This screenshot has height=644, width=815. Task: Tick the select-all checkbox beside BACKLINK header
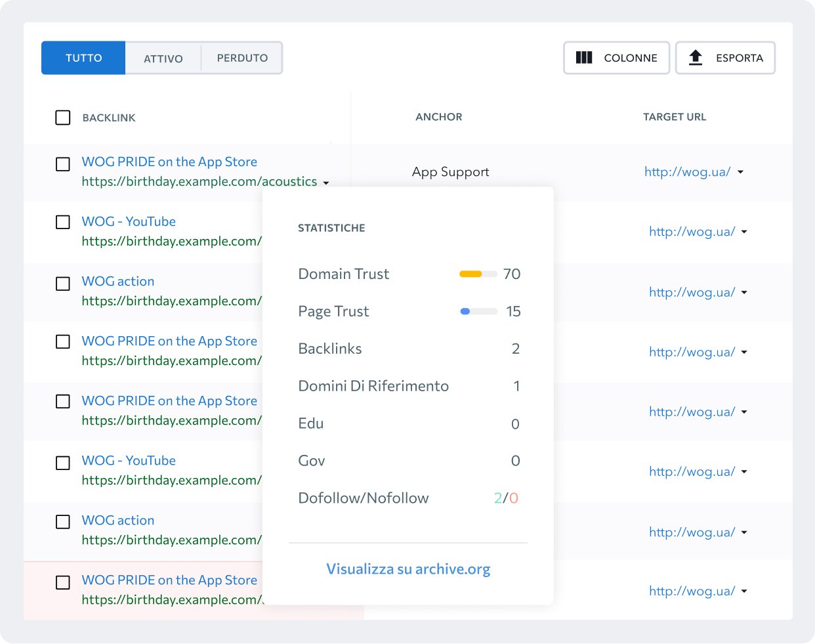coord(63,118)
